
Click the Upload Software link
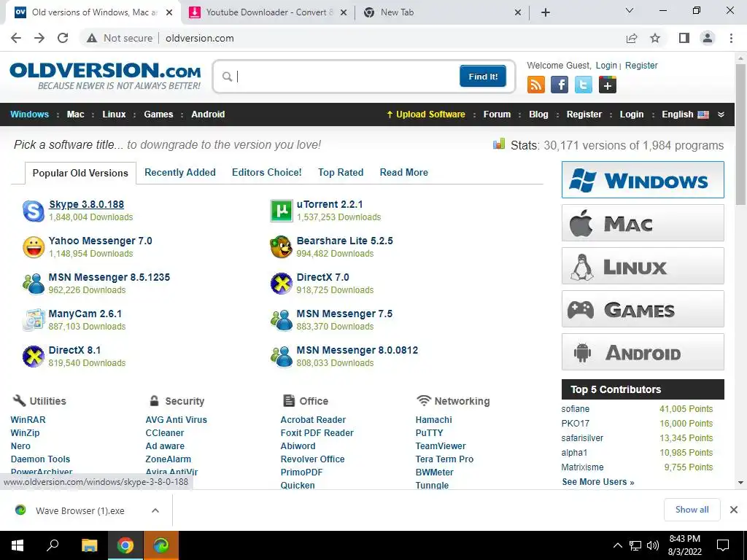click(x=425, y=114)
